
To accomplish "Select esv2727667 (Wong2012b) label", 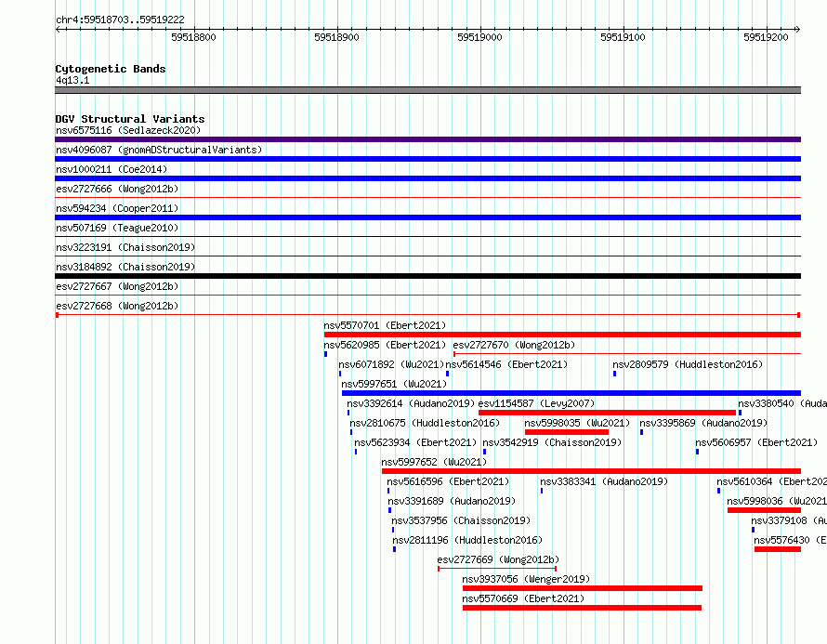I will click(x=117, y=286).
